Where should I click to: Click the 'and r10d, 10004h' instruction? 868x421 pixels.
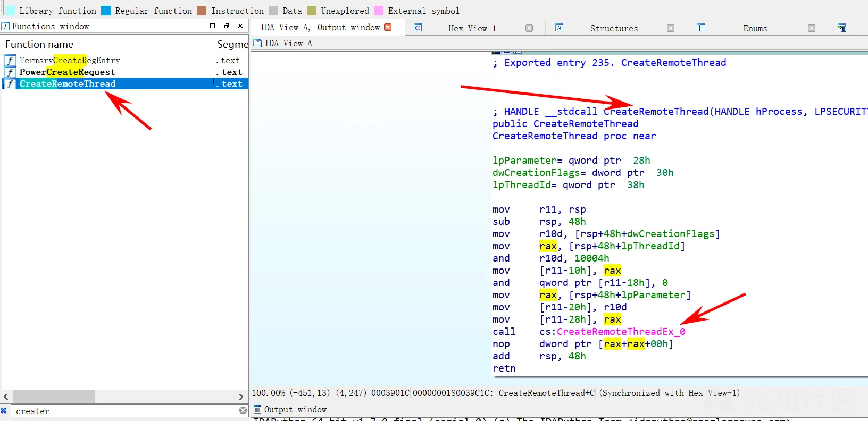(x=551, y=258)
